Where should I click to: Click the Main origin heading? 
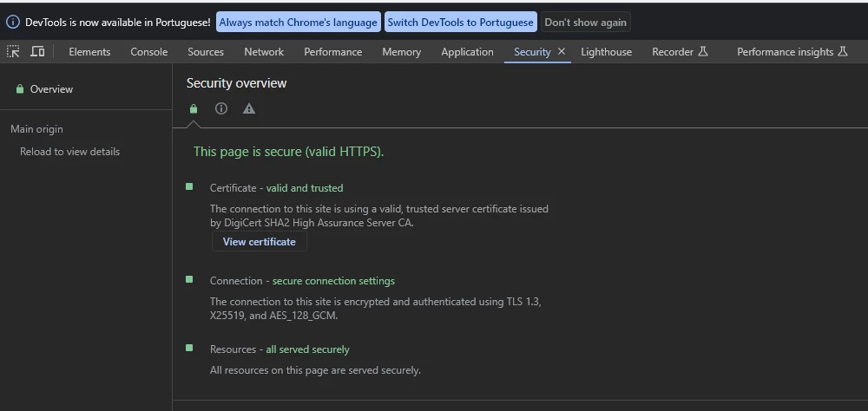pyautogui.click(x=36, y=129)
